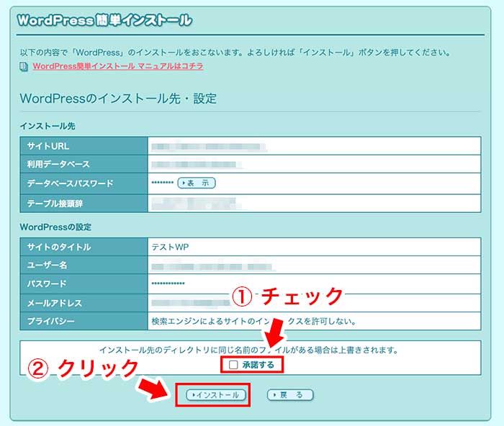This screenshot has width=504, height=426.
Task: Click the blurred ユーザー名 value
Action: pyautogui.click(x=212, y=267)
